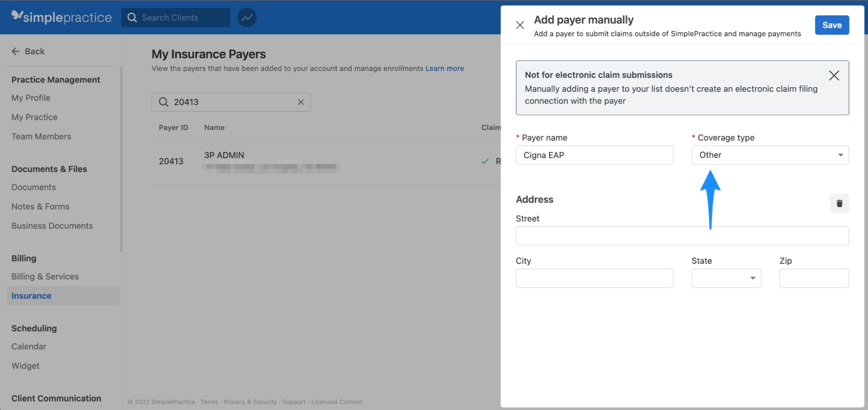The height and width of the screenshot is (410, 868).
Task: Click the Back arrow icon
Action: coord(16,51)
